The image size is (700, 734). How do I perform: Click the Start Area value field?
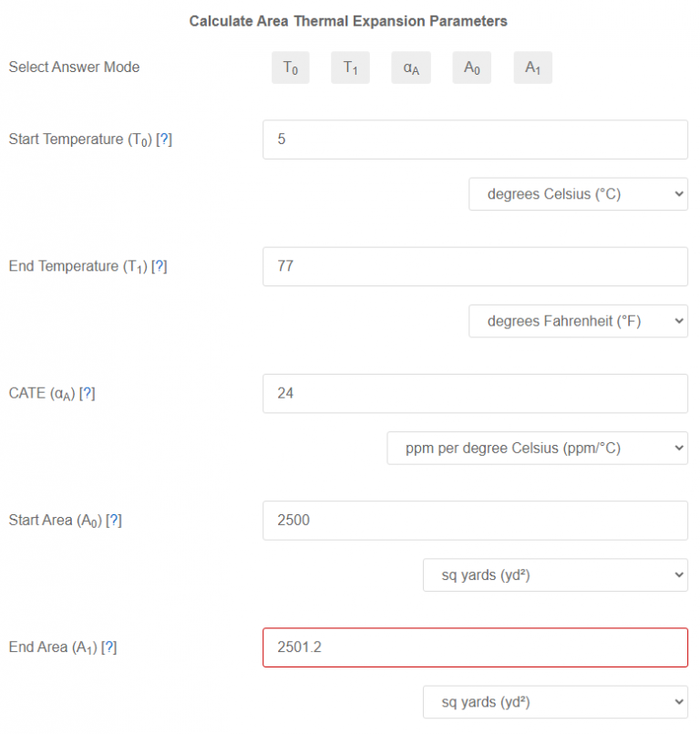(x=474, y=520)
